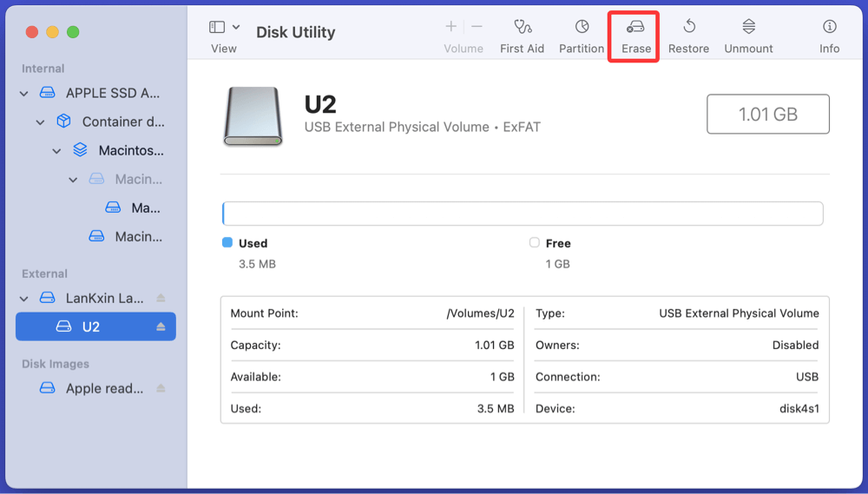Click the Restore toolbar icon

click(688, 28)
